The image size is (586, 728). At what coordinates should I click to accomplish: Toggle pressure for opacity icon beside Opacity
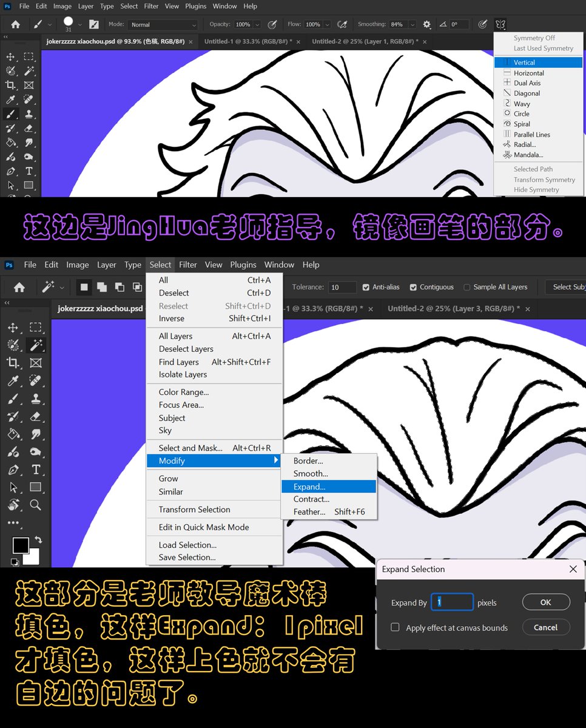(272, 24)
